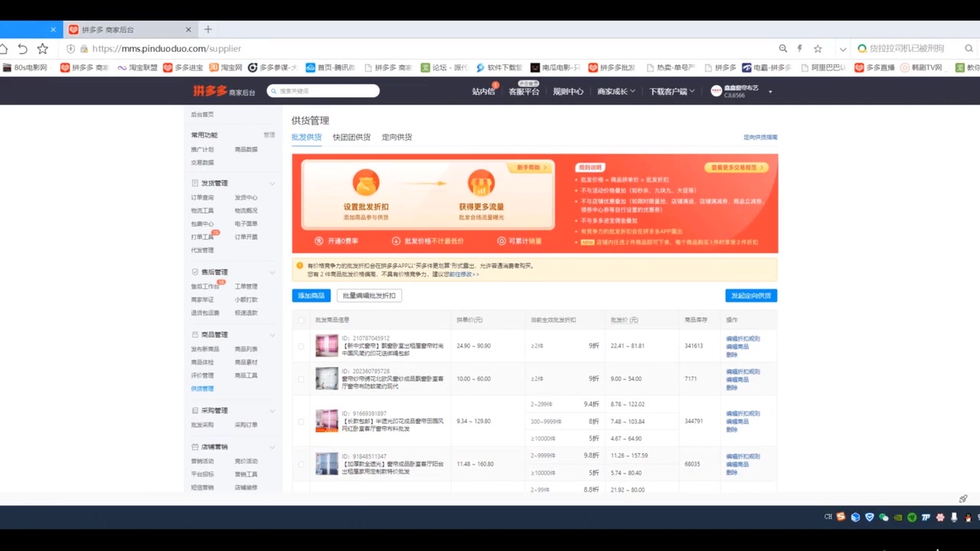Collapse the 商品管理 sidebar section

click(272, 335)
